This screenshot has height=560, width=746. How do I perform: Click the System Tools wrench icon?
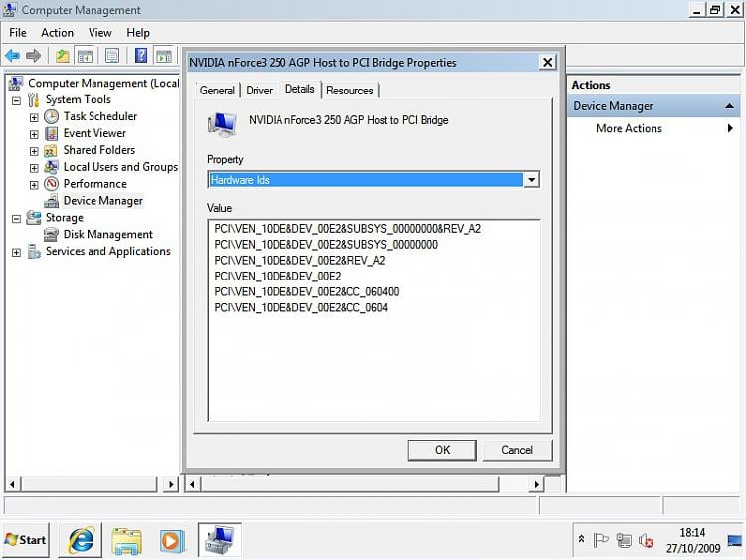click(x=33, y=99)
